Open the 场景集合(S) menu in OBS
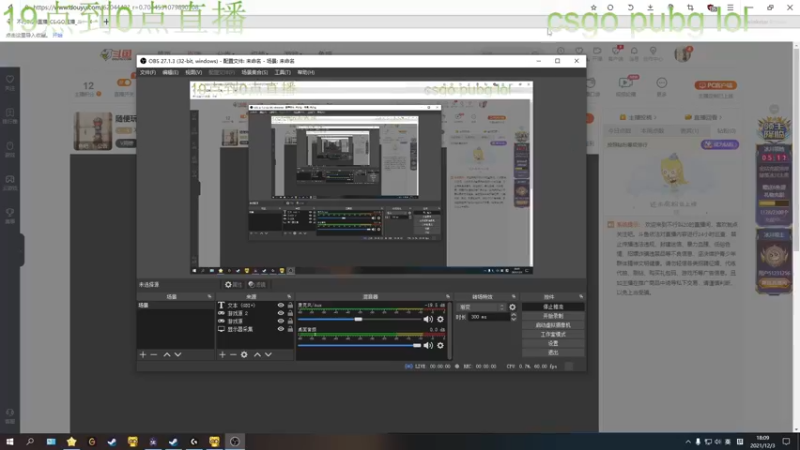The image size is (800, 450). [254, 72]
